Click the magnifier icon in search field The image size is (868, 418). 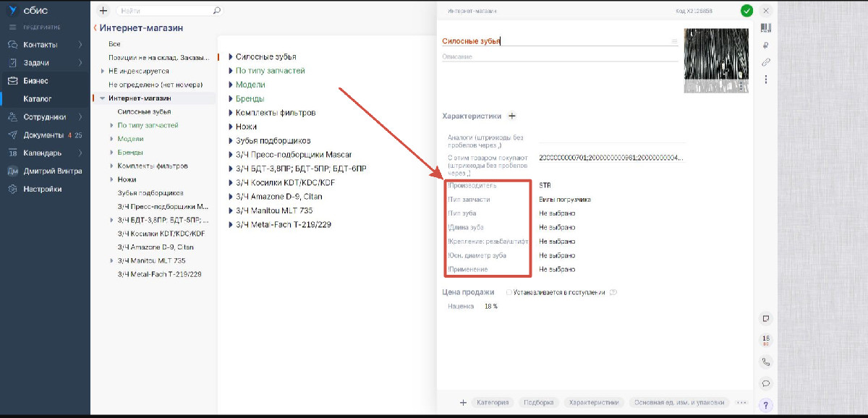click(x=216, y=11)
